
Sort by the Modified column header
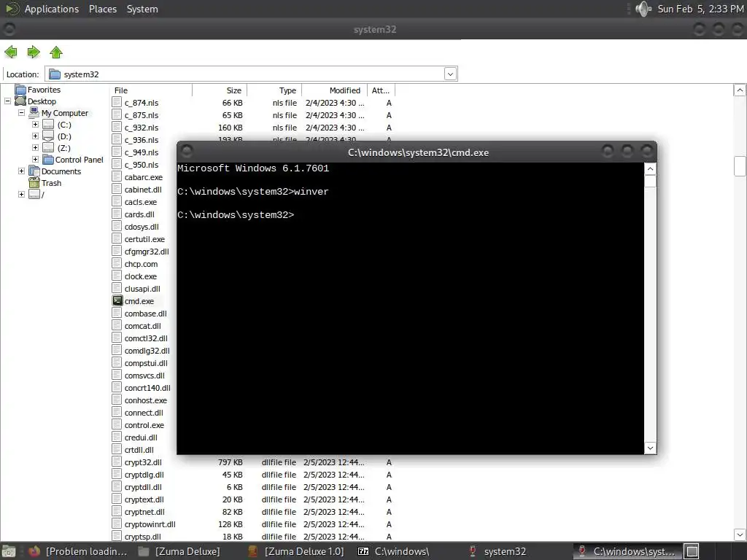(334, 90)
